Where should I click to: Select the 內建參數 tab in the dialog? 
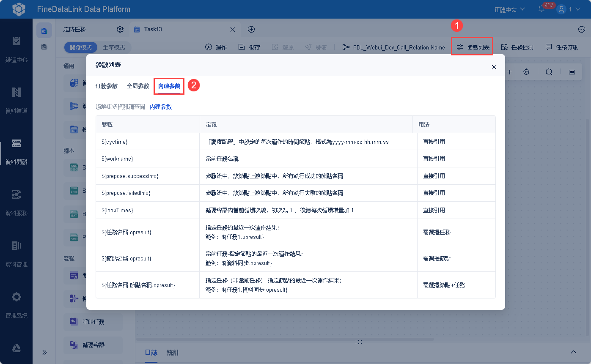pos(169,86)
